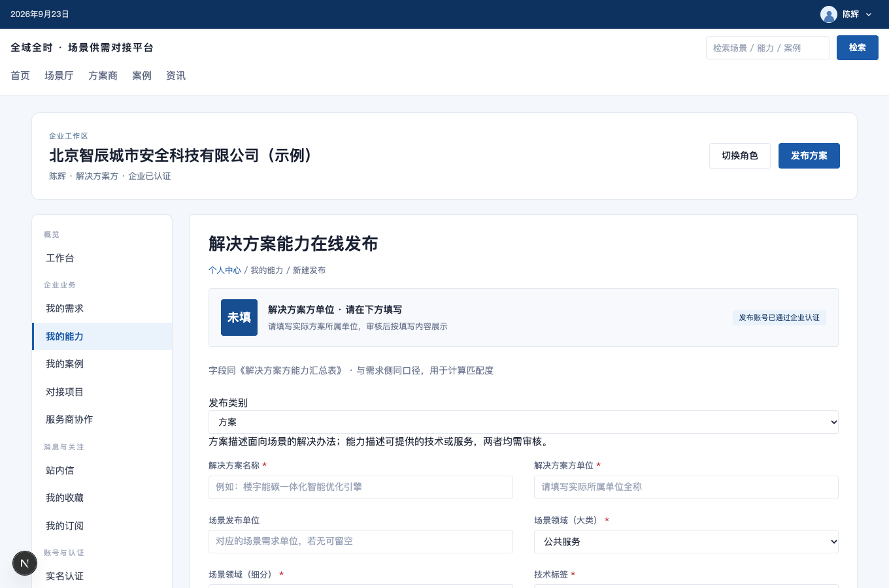Select 我的需求 in the sidebar

tap(102, 308)
